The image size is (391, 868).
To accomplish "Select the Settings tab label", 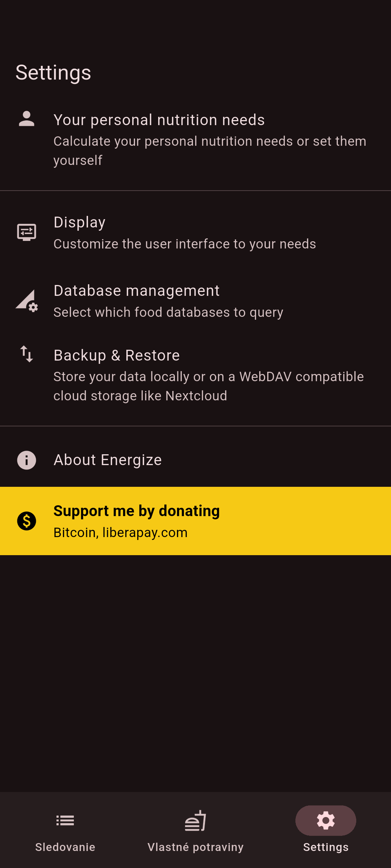I will point(325,847).
